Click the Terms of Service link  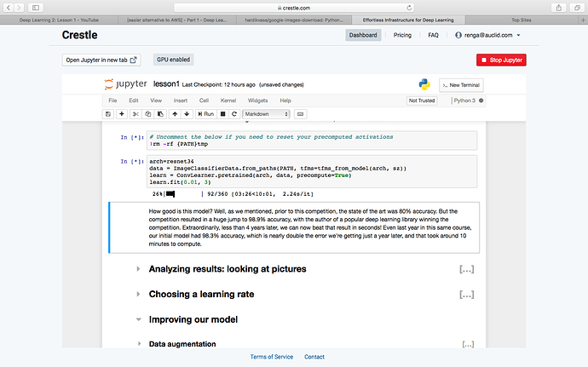tap(271, 357)
